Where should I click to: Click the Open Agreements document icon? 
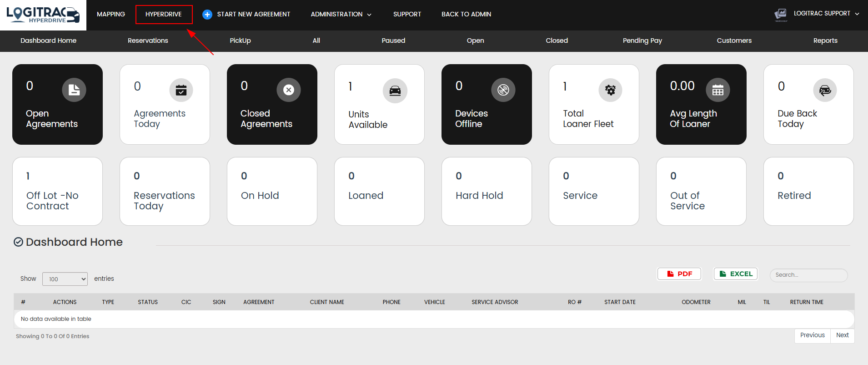(74, 90)
